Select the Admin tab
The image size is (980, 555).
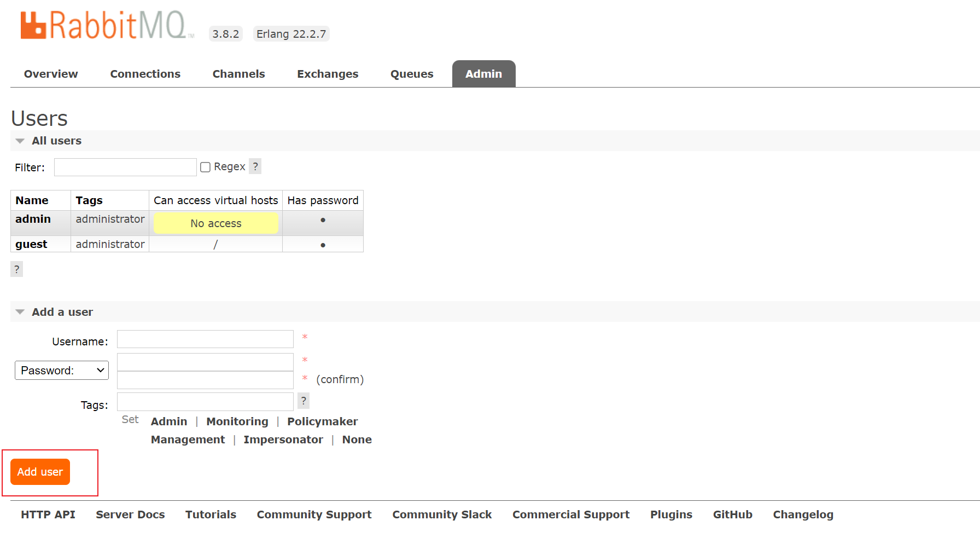click(x=483, y=74)
